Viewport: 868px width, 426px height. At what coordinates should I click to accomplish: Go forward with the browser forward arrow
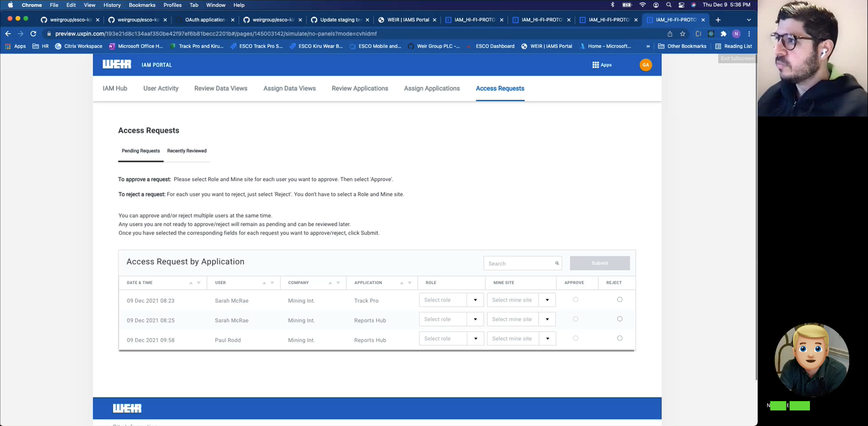21,34
